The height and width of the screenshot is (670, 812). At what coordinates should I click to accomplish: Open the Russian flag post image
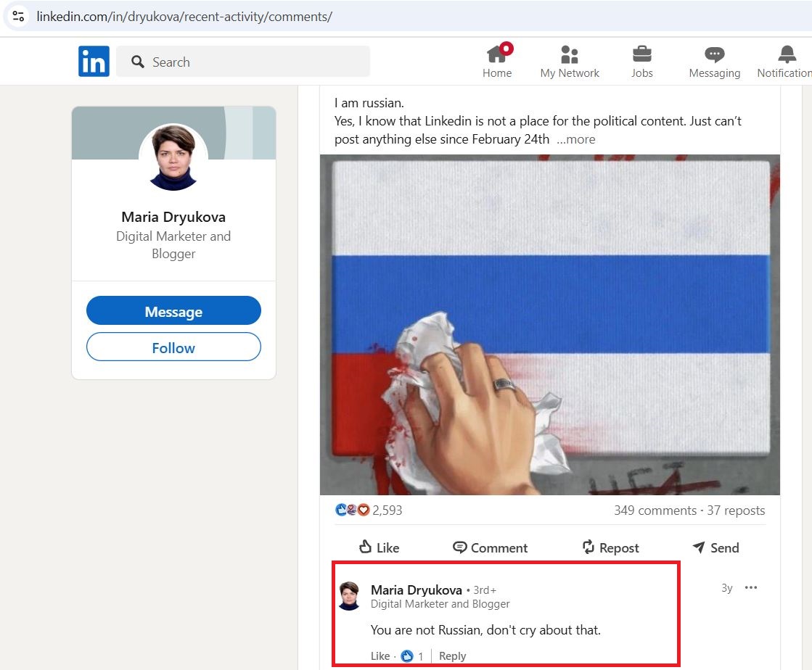(550, 324)
